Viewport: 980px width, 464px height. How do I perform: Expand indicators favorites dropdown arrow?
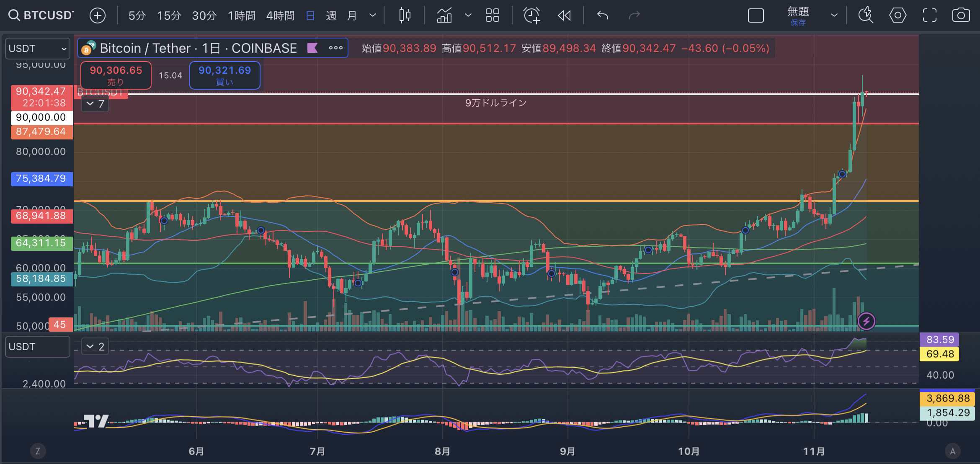(468, 16)
